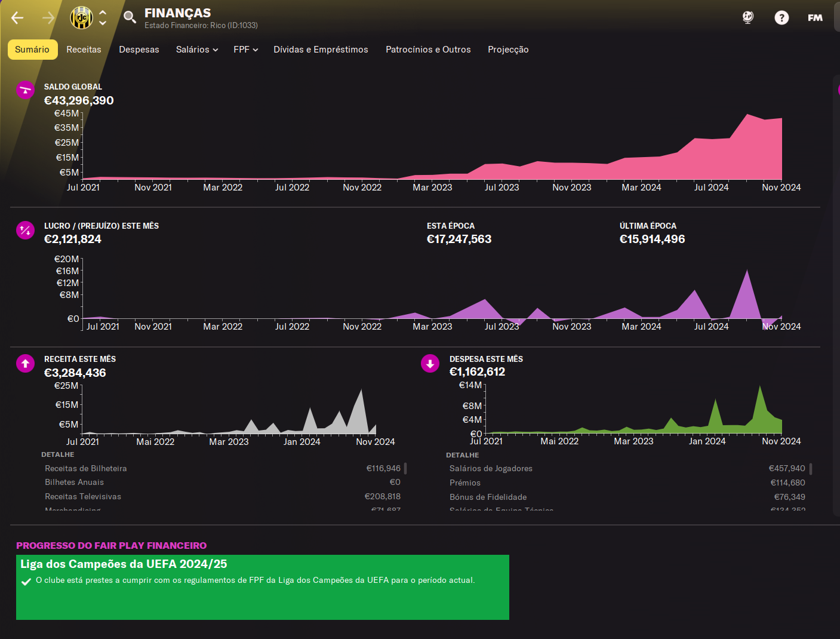
Task: Open the club badge menu
Action: click(x=82, y=18)
